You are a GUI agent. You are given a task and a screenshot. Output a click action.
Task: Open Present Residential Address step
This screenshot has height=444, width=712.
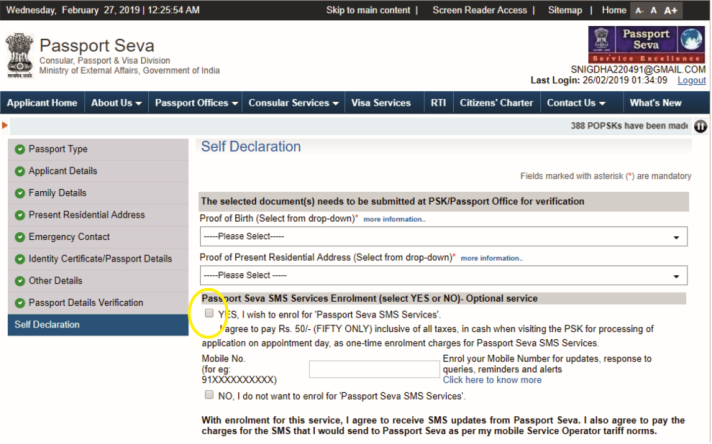click(98, 215)
